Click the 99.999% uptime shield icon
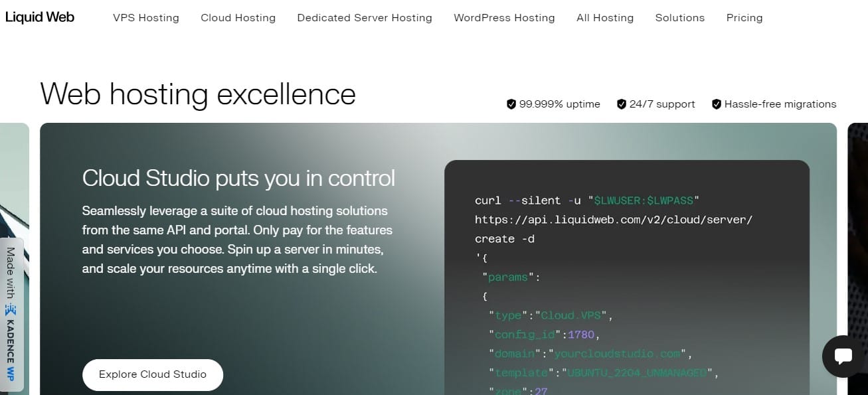Screen dimensions: 868x395 click(511, 104)
